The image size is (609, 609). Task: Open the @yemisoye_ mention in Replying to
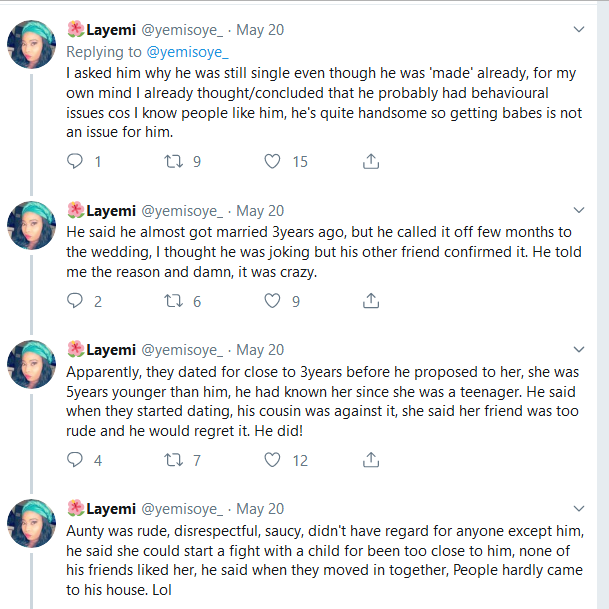tap(188, 51)
